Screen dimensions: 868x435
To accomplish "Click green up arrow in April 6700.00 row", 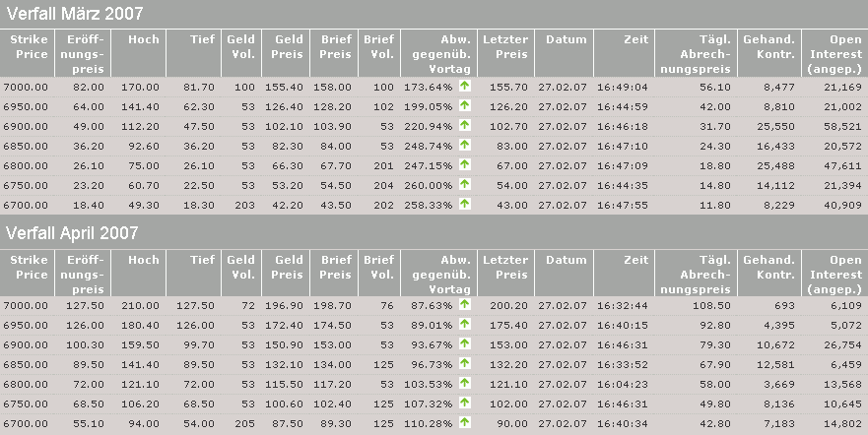I will pyautogui.click(x=464, y=422).
